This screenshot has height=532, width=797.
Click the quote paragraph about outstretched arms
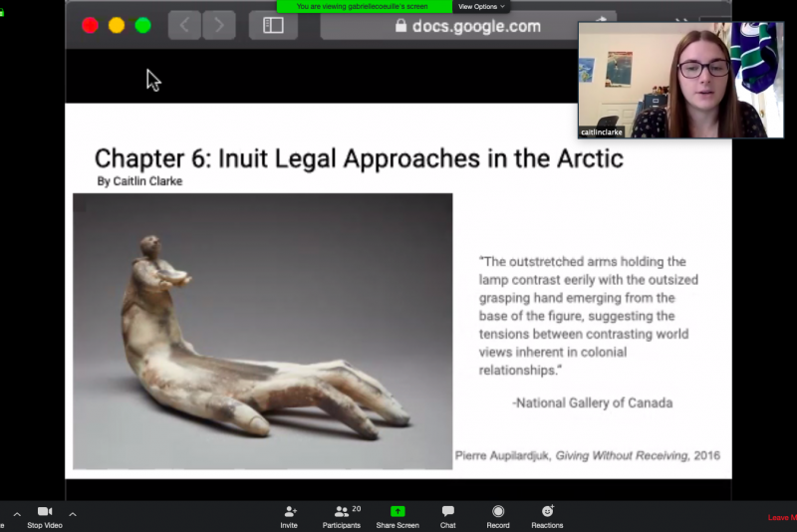589,316
